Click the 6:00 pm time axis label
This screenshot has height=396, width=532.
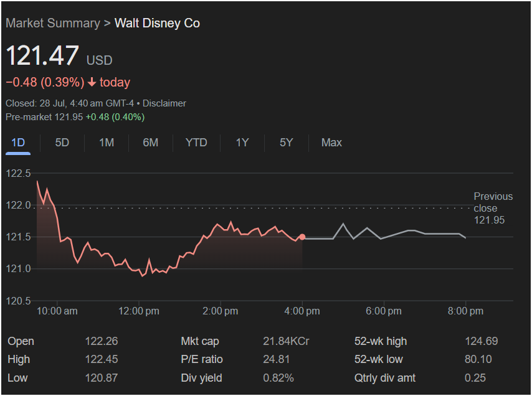[384, 311]
